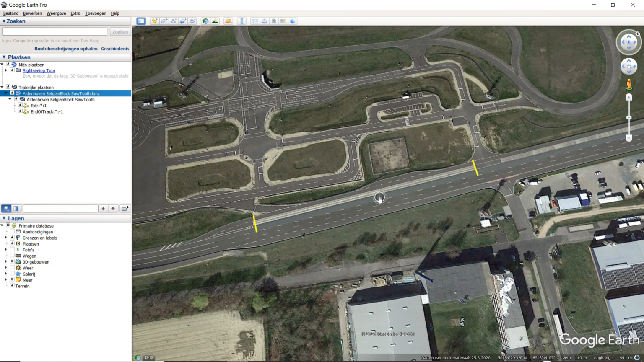The image size is (644, 362).
Task: Expand the Primaire database tree
Action: point(3,225)
